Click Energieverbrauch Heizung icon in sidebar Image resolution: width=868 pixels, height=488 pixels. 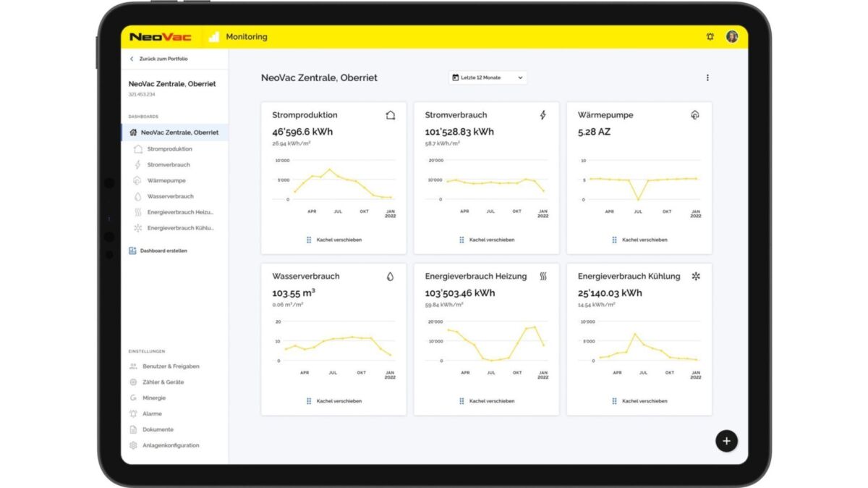(x=138, y=212)
